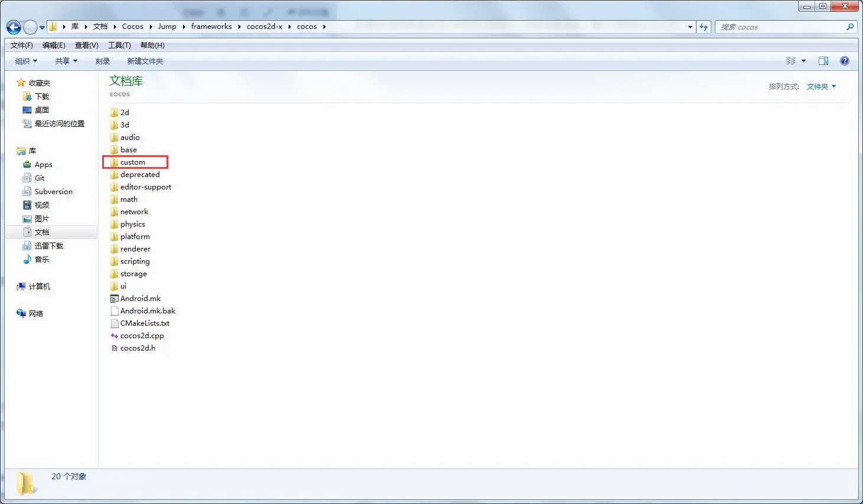This screenshot has height=504, width=863.
Task: Open the view options dropdown arrow
Action: (x=803, y=61)
